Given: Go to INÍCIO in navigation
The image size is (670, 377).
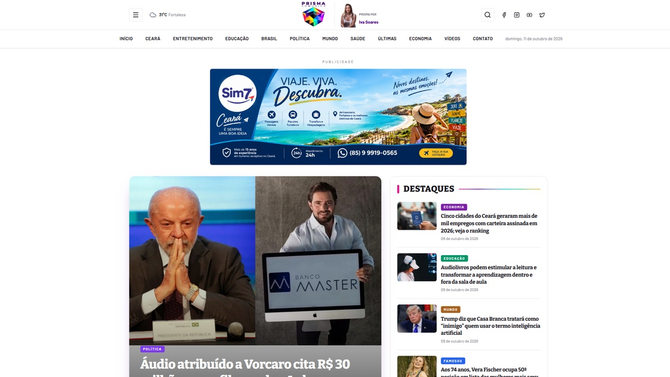Looking at the screenshot, I should point(126,39).
